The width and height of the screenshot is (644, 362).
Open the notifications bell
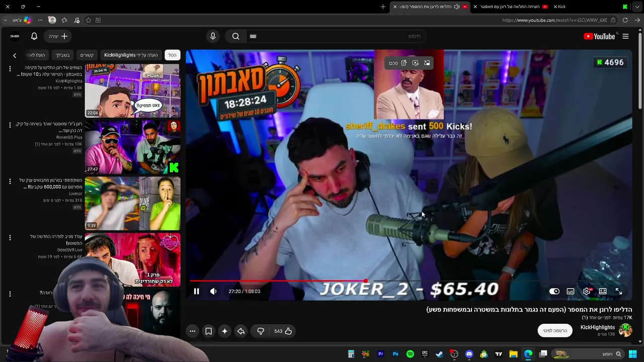(x=34, y=36)
